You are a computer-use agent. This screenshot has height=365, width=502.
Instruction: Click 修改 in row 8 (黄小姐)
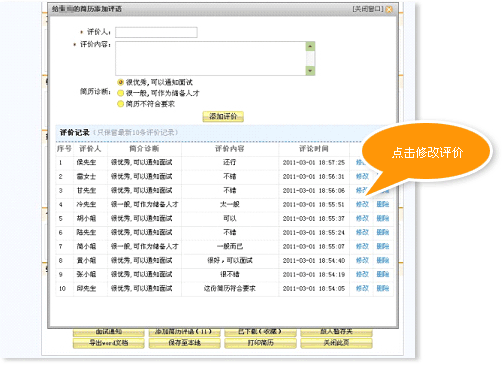[362, 260]
